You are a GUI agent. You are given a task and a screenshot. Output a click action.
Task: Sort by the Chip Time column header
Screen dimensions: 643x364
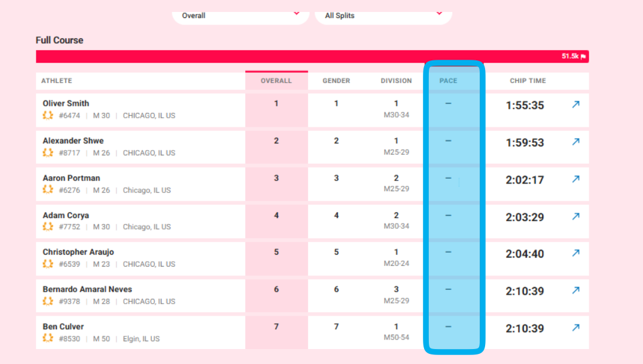pyautogui.click(x=528, y=81)
